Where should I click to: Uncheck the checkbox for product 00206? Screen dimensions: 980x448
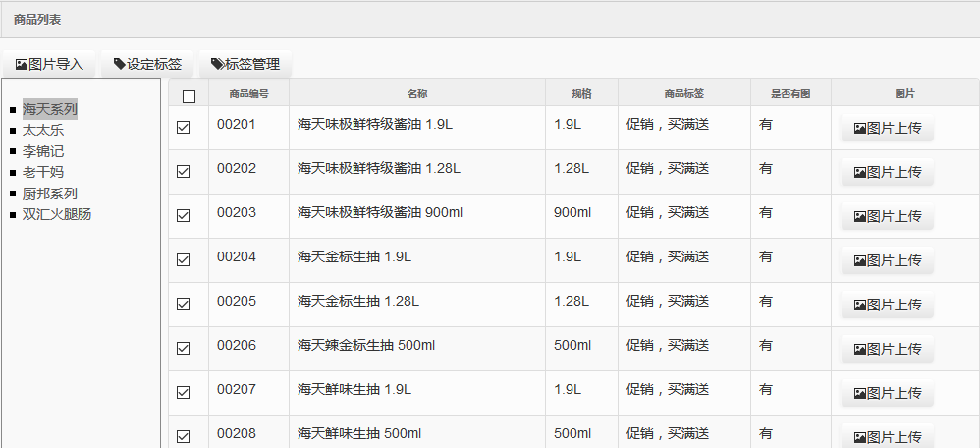[183, 349]
